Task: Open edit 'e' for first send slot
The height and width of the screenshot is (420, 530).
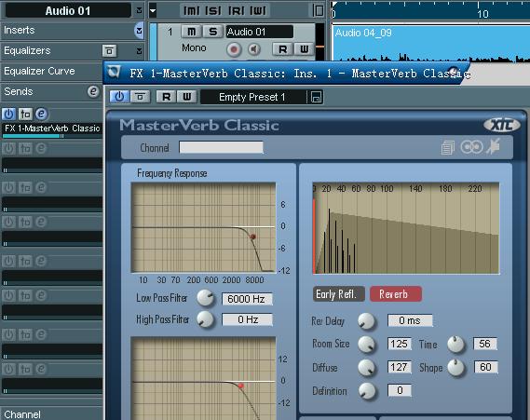Action: [x=41, y=114]
